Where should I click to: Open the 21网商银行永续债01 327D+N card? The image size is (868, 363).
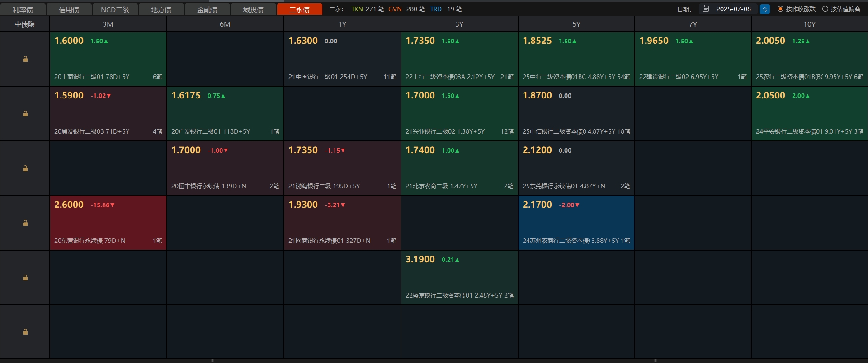point(342,223)
